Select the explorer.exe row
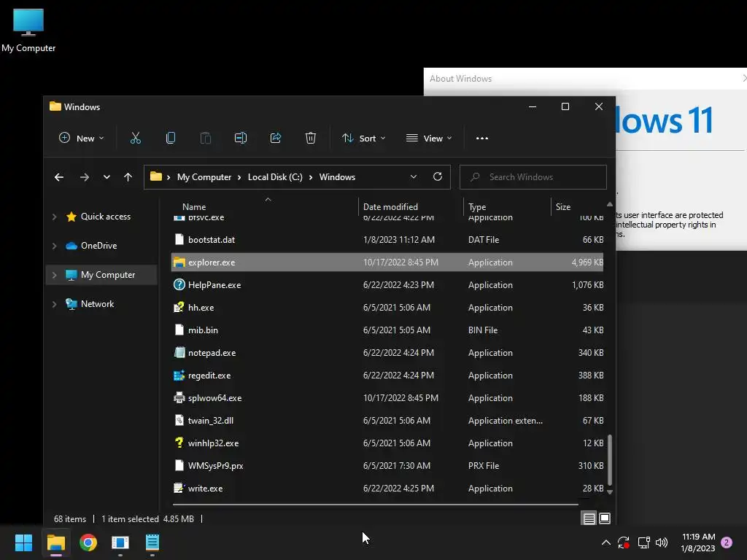747x560 pixels. (387, 262)
